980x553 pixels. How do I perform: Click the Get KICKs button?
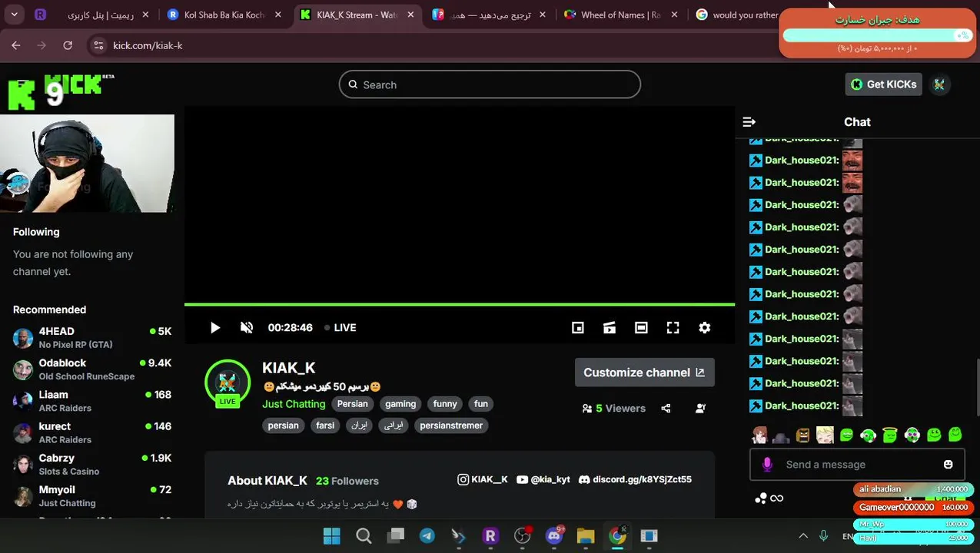coord(883,84)
